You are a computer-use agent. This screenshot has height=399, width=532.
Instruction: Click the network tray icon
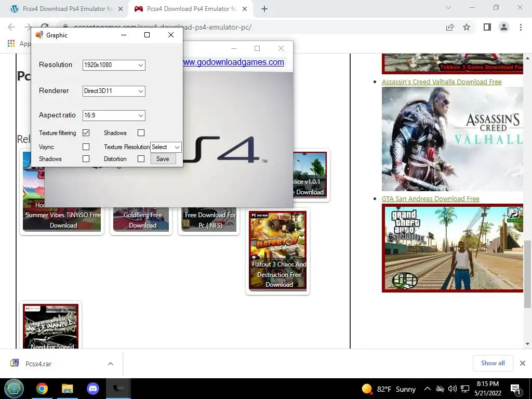(x=465, y=389)
